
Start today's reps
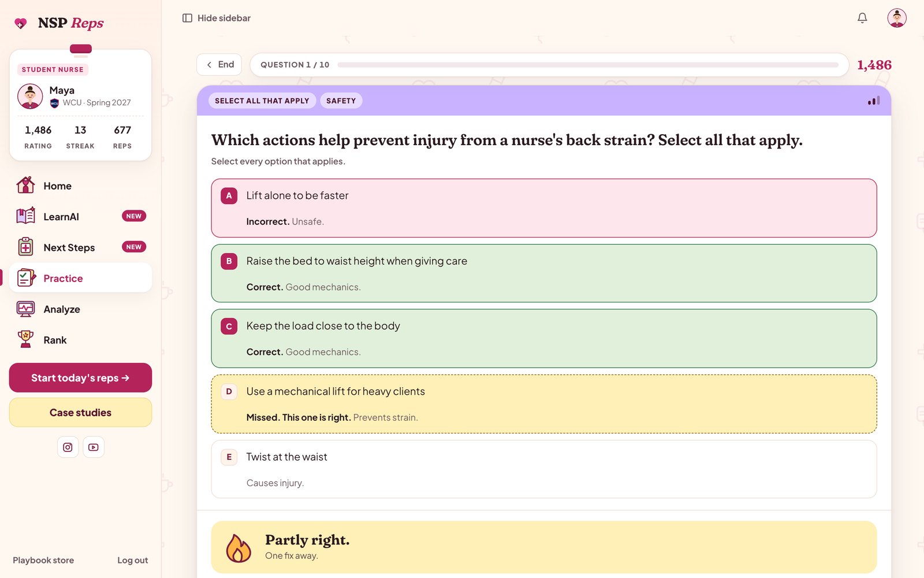click(x=80, y=377)
